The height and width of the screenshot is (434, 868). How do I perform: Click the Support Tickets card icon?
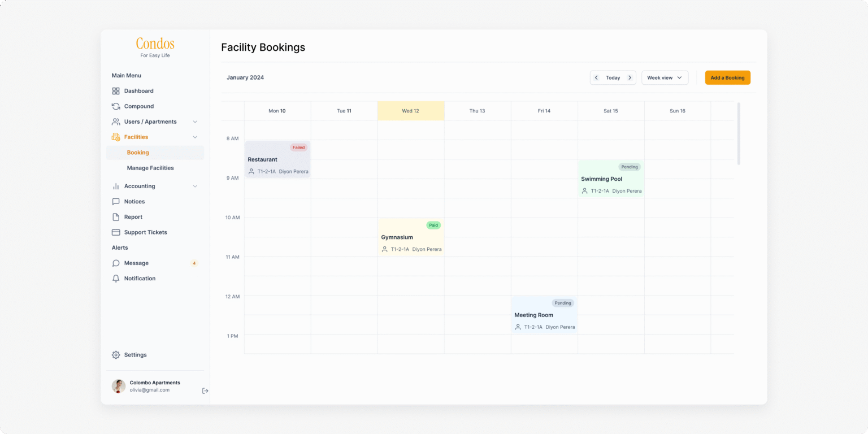116,232
